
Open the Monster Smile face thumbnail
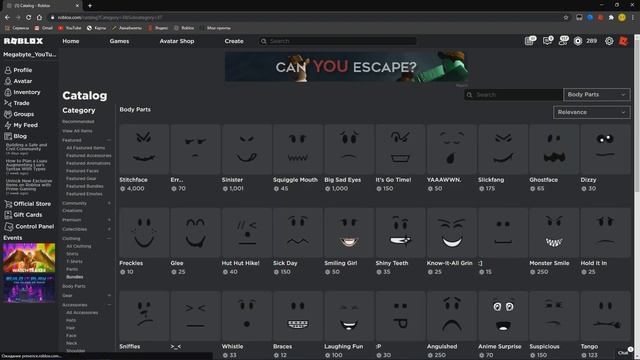pos(554,233)
